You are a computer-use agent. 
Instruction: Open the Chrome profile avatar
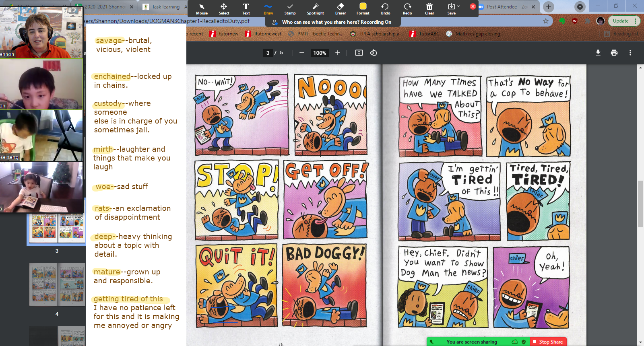pyautogui.click(x=601, y=21)
